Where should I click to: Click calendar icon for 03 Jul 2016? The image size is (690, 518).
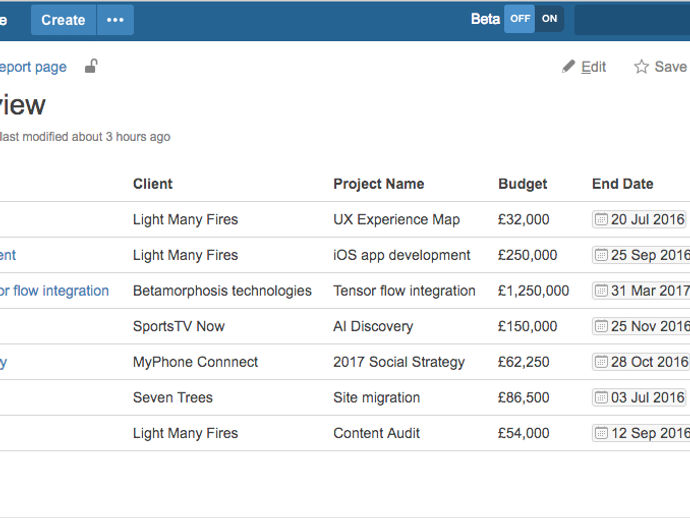pos(601,397)
